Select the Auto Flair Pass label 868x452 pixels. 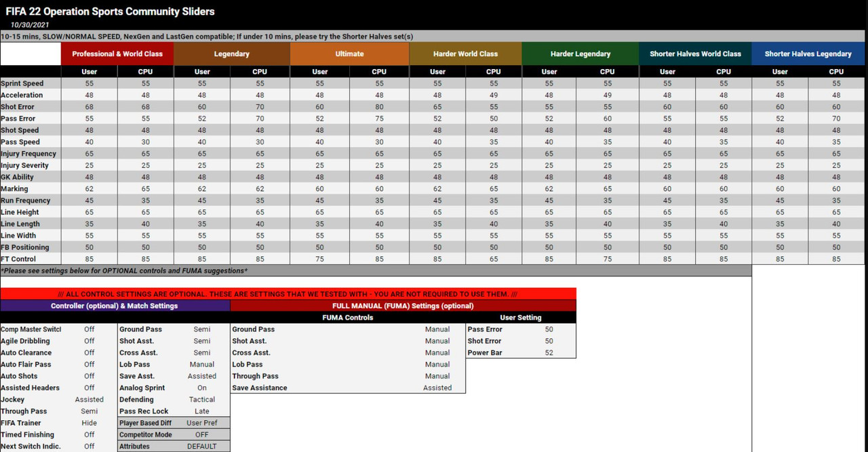26,365
